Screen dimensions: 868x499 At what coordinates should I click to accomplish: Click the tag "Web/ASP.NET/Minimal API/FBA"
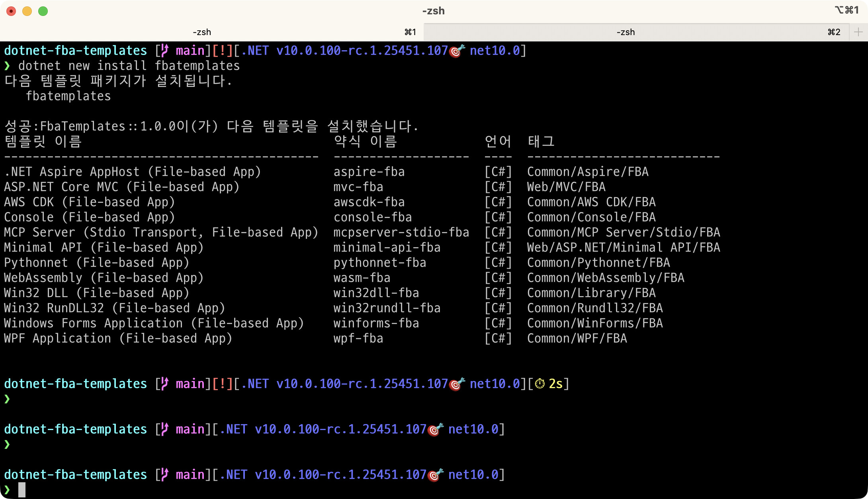click(x=624, y=248)
